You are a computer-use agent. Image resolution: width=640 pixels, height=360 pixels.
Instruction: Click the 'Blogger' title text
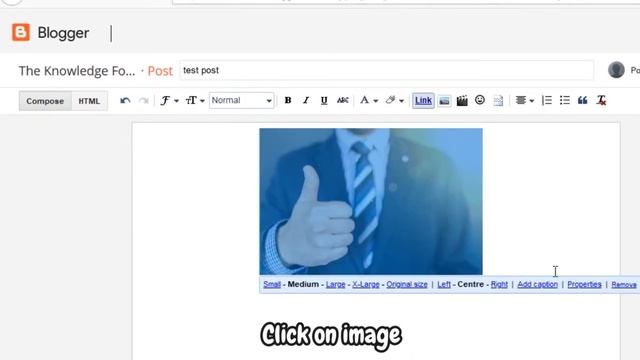click(x=63, y=33)
